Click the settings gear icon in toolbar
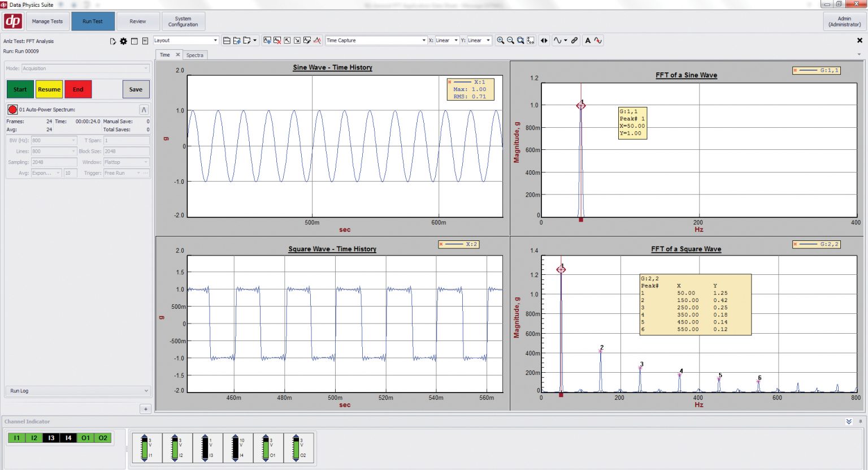This screenshot has height=470, width=868. point(123,41)
